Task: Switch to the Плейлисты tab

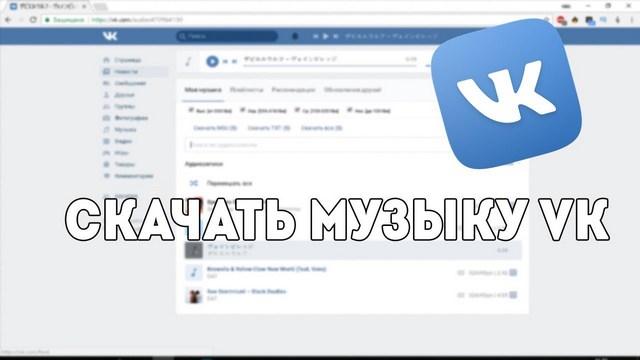Action: coord(247,90)
